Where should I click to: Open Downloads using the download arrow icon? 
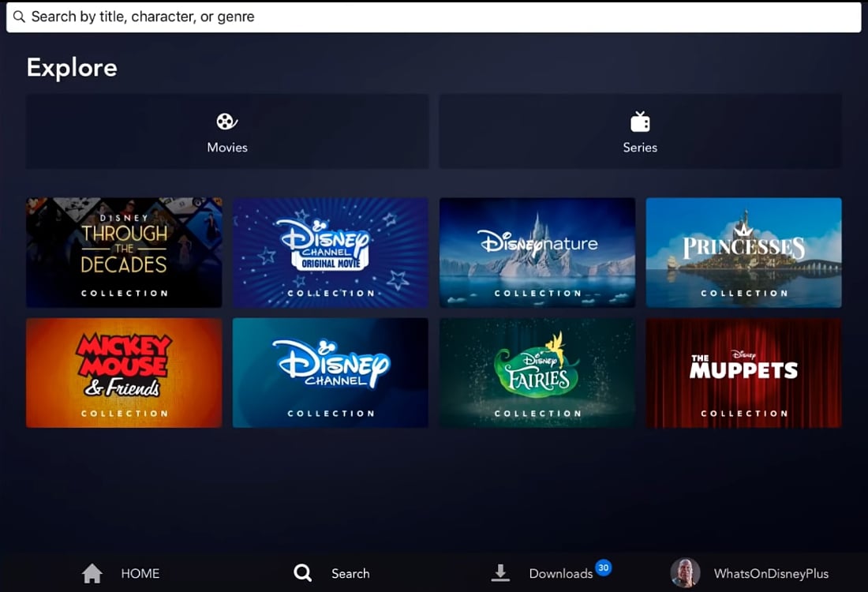(502, 572)
